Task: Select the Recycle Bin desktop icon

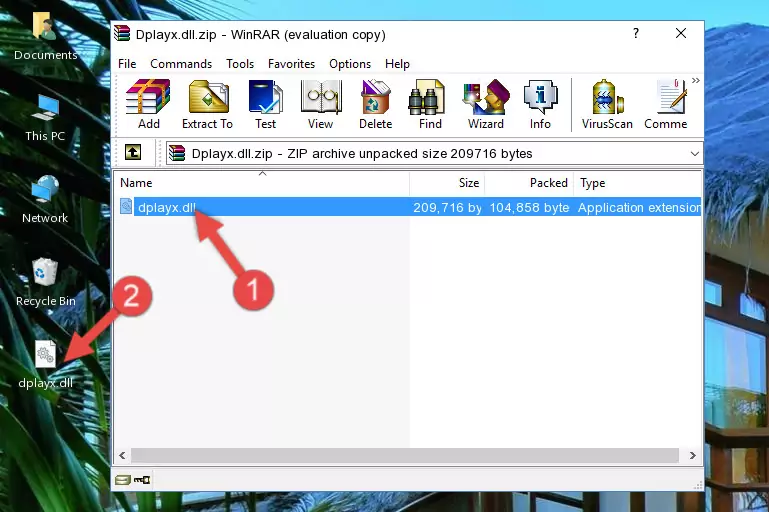Action: tap(45, 282)
